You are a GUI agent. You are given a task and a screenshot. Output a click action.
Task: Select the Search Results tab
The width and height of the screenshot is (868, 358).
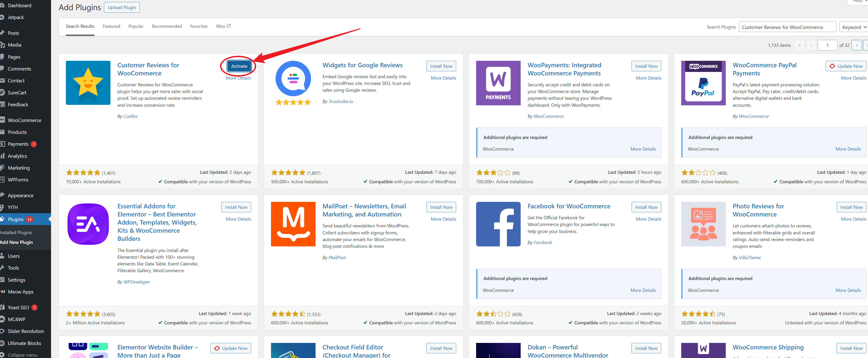[80, 26]
